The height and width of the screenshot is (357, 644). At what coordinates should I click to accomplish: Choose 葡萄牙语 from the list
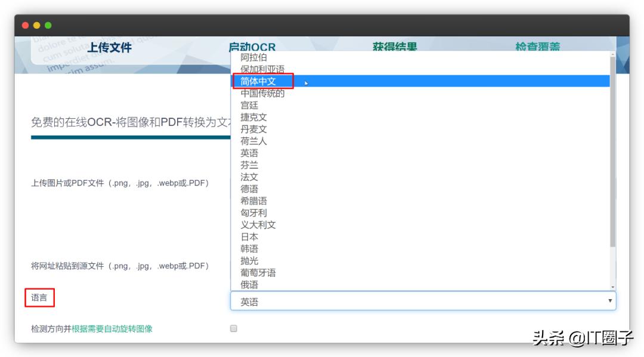coord(256,273)
